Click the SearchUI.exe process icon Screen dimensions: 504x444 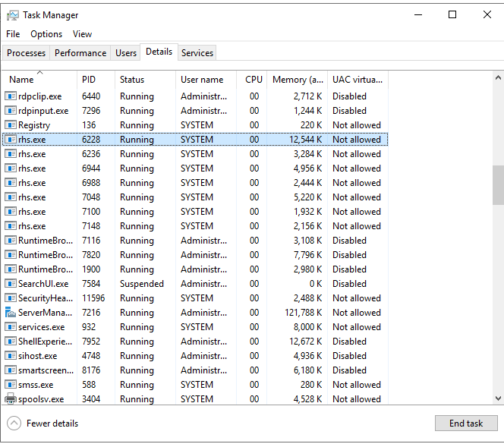(11, 284)
